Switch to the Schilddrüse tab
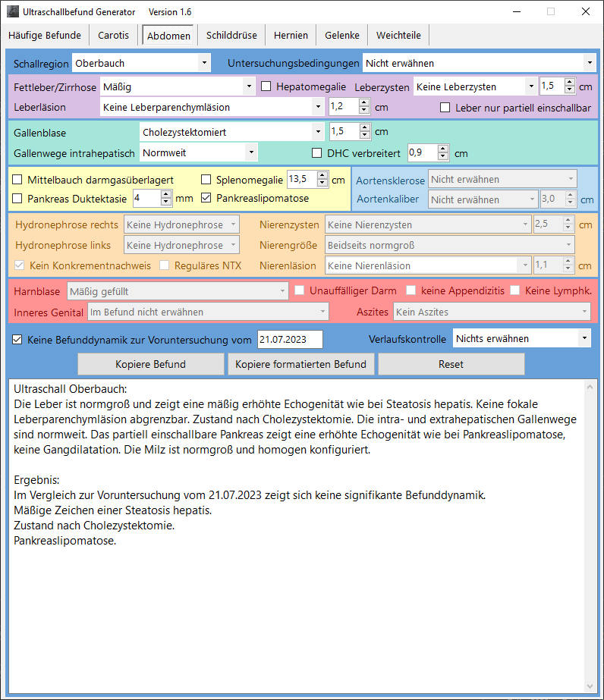Screen dimensions: 604x700 [231, 35]
